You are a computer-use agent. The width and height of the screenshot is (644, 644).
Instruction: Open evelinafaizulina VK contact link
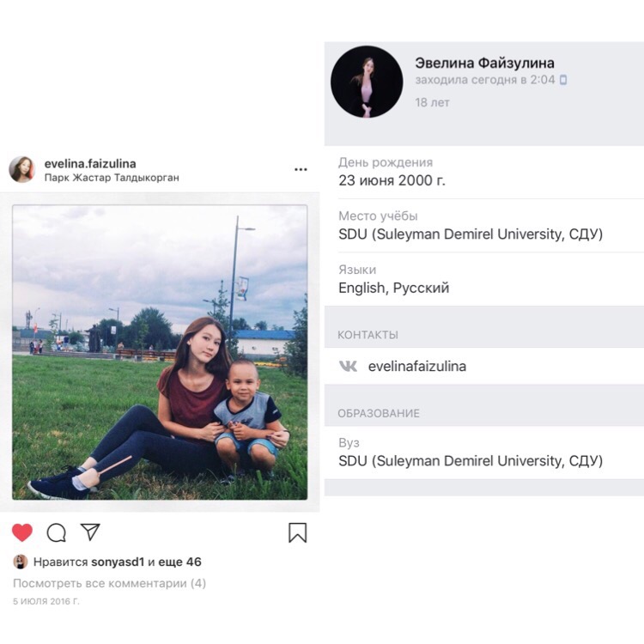pyautogui.click(x=417, y=366)
